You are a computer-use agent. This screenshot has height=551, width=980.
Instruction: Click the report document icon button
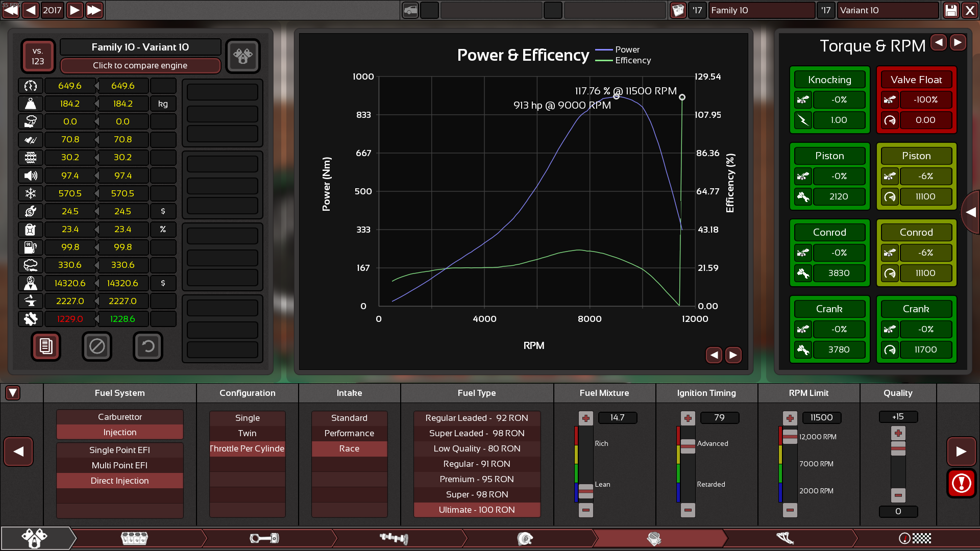tap(46, 346)
